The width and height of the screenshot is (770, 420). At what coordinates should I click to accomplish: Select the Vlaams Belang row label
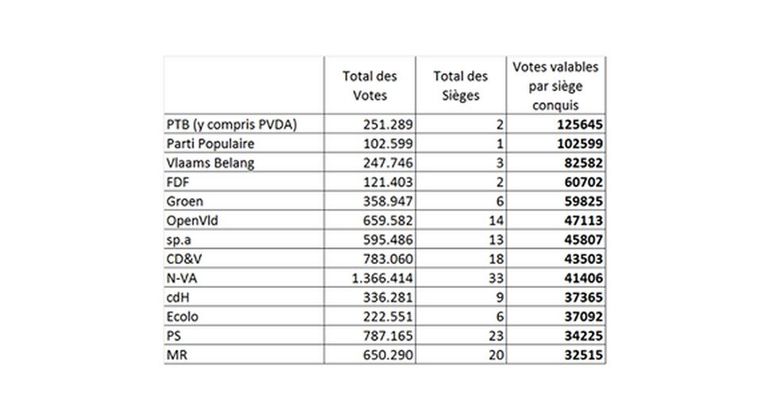click(205, 161)
